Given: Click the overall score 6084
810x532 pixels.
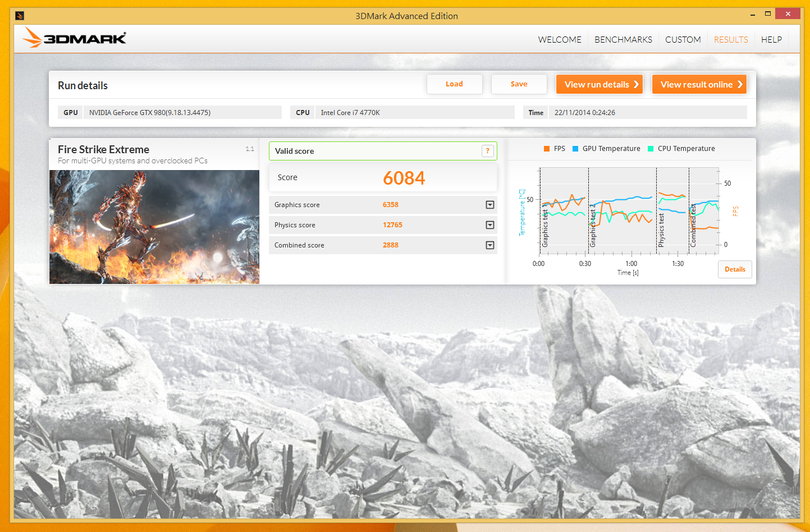Looking at the screenshot, I should click(404, 178).
